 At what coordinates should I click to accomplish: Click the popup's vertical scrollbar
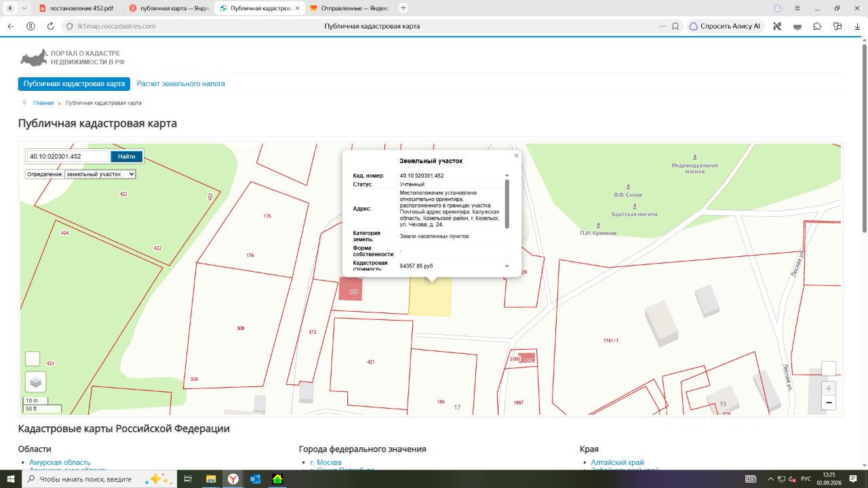pyautogui.click(x=507, y=203)
